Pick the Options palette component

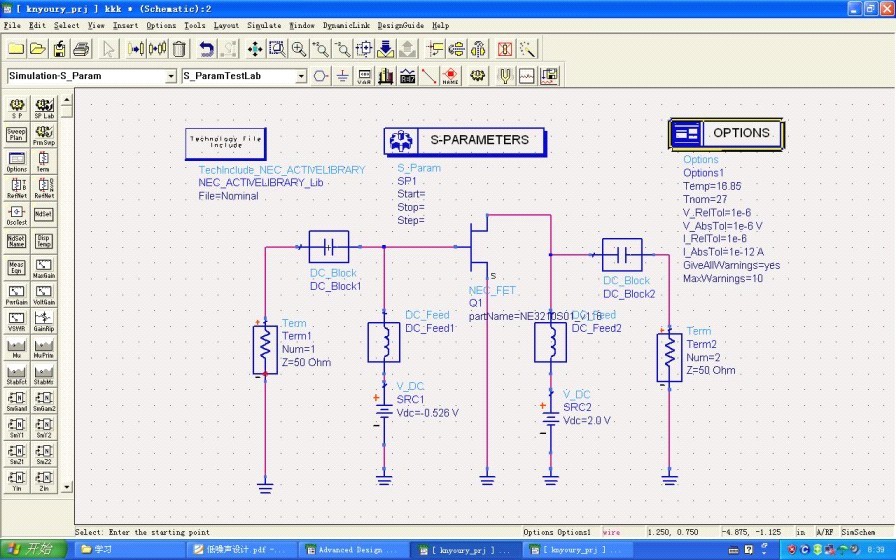pyautogui.click(x=17, y=162)
